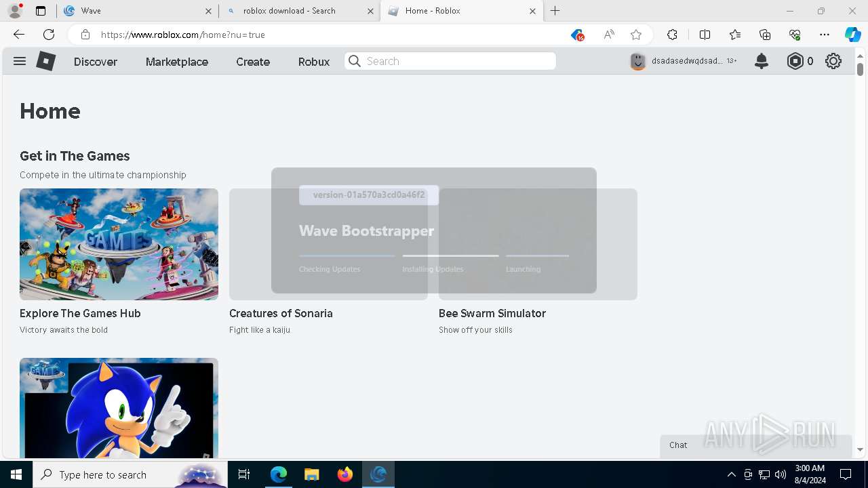Viewport: 868px width, 488px height.
Task: Click the Windows taskbar search box
Action: tap(130, 474)
